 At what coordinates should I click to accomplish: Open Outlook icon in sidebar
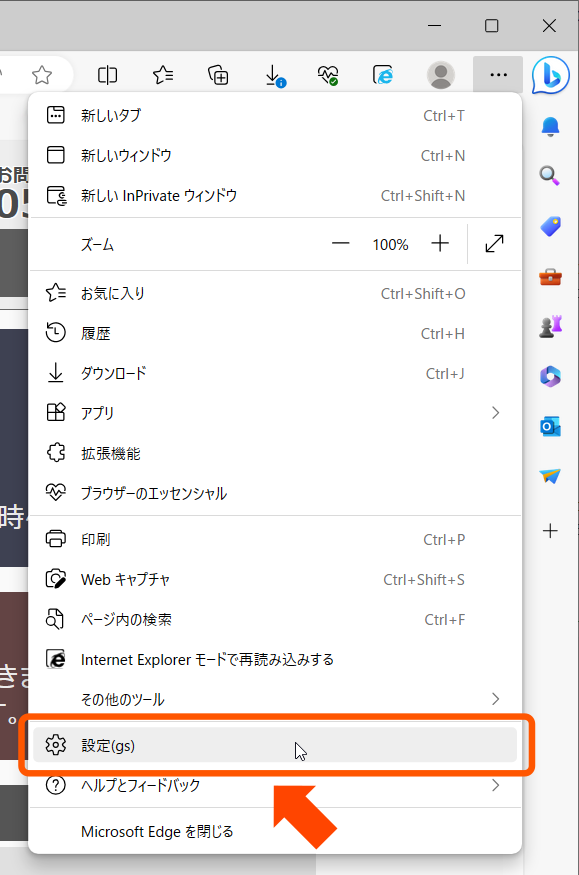pos(551,426)
